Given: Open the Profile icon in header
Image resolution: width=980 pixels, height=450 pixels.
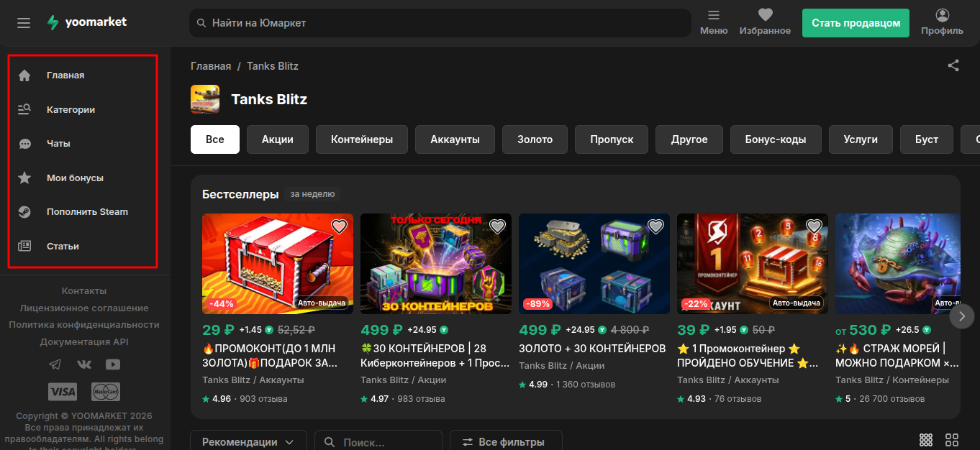Looking at the screenshot, I should [942, 22].
